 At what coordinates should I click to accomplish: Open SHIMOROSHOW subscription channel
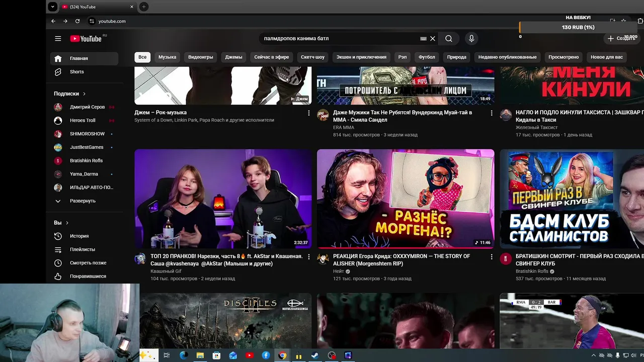click(84, 134)
